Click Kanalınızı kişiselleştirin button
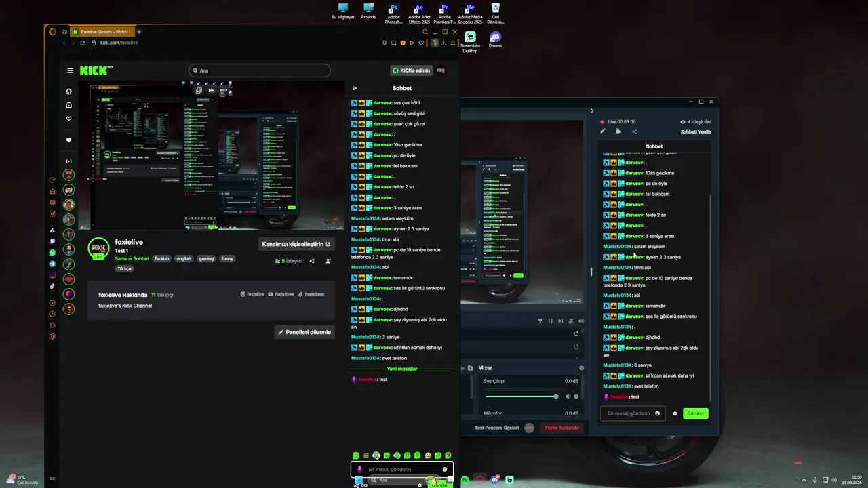Screen dimensions: 868x488 pos(296,244)
